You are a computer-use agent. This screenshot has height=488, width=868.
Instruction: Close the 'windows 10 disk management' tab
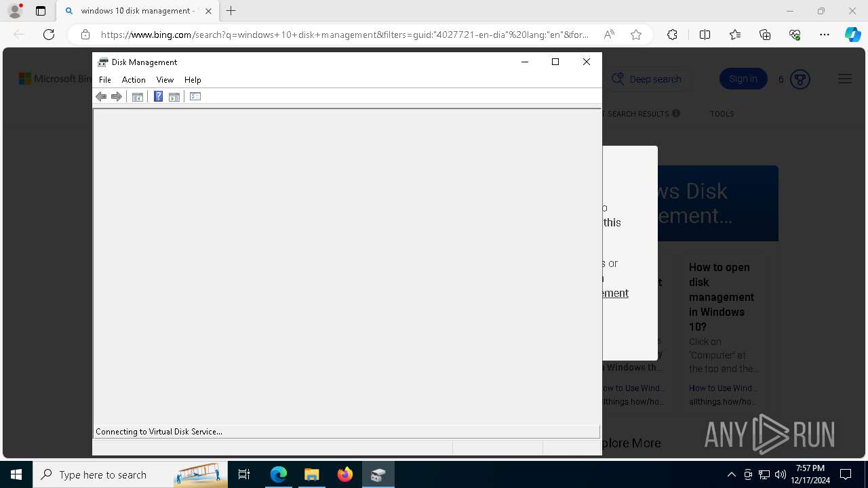(208, 11)
